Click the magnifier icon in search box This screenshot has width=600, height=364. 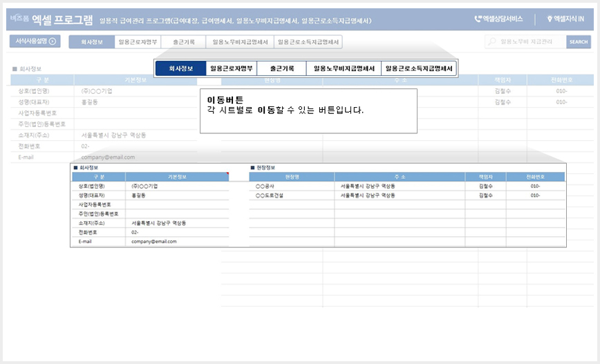coord(492,41)
